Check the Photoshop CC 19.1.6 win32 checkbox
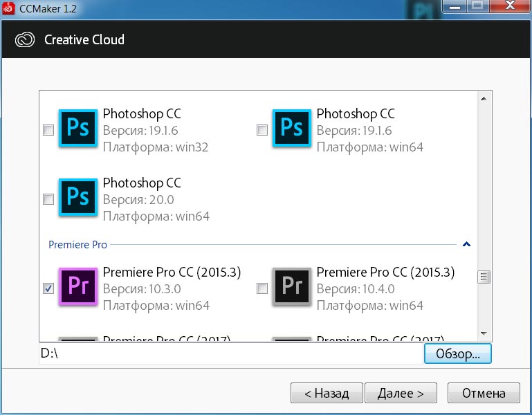This screenshot has height=415, width=532. click(48, 130)
